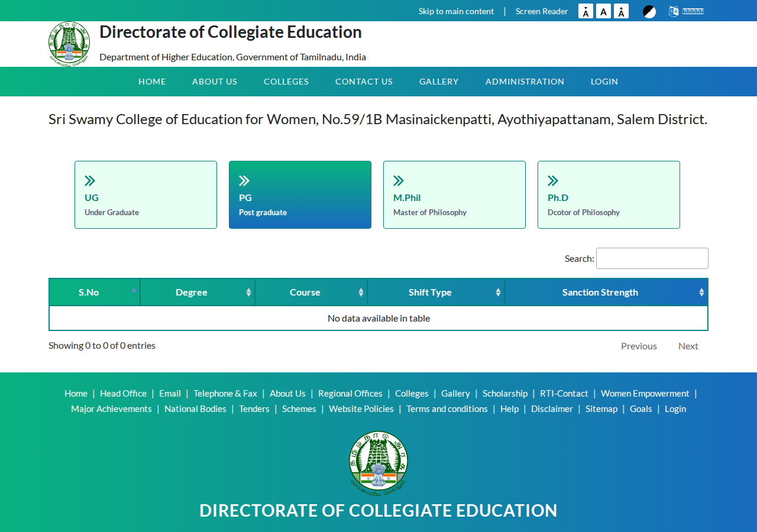The width and height of the screenshot is (757, 532).
Task: Sort table by Shift Type column
Action: (x=436, y=292)
